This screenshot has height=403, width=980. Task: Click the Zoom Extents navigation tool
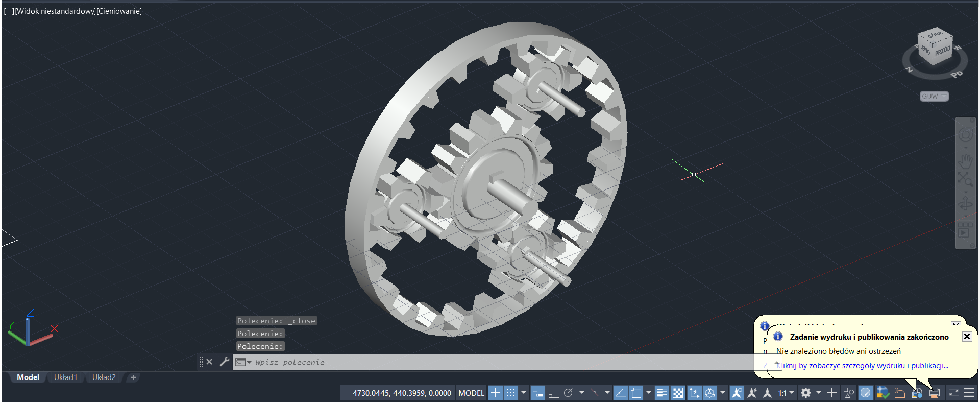[965, 179]
